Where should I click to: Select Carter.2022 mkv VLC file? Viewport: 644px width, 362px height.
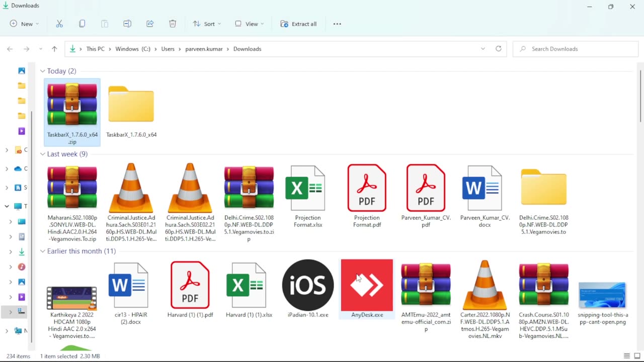click(485, 285)
